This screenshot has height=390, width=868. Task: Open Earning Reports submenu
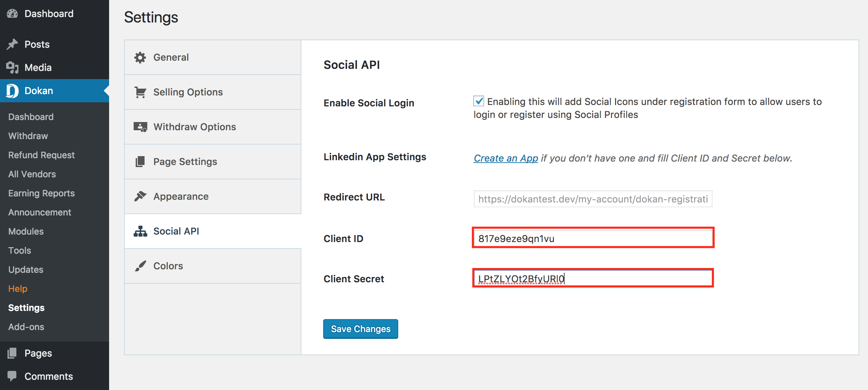41,193
